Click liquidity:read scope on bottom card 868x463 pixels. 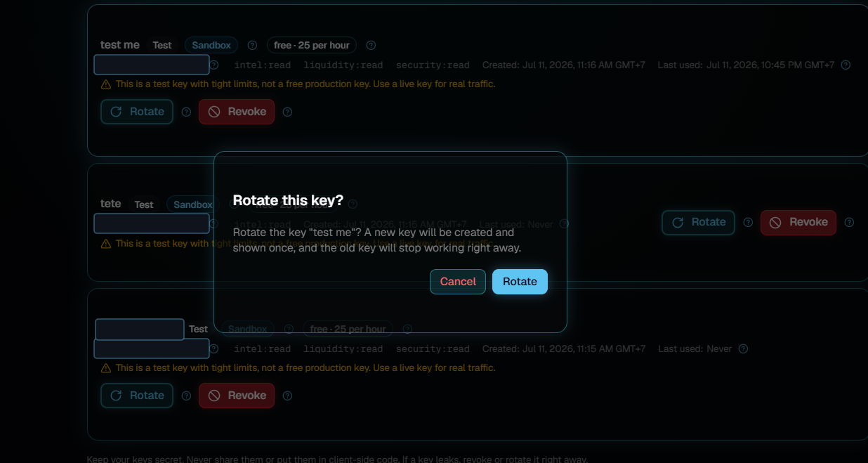click(x=343, y=348)
